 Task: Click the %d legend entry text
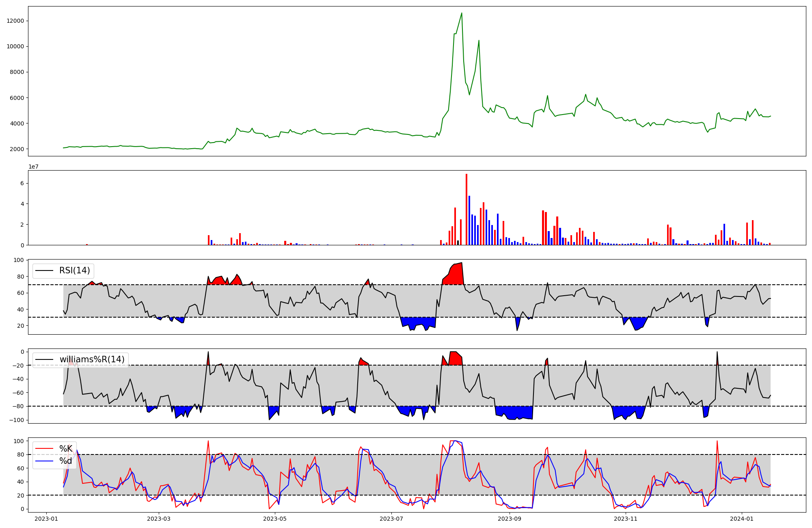(x=66, y=461)
